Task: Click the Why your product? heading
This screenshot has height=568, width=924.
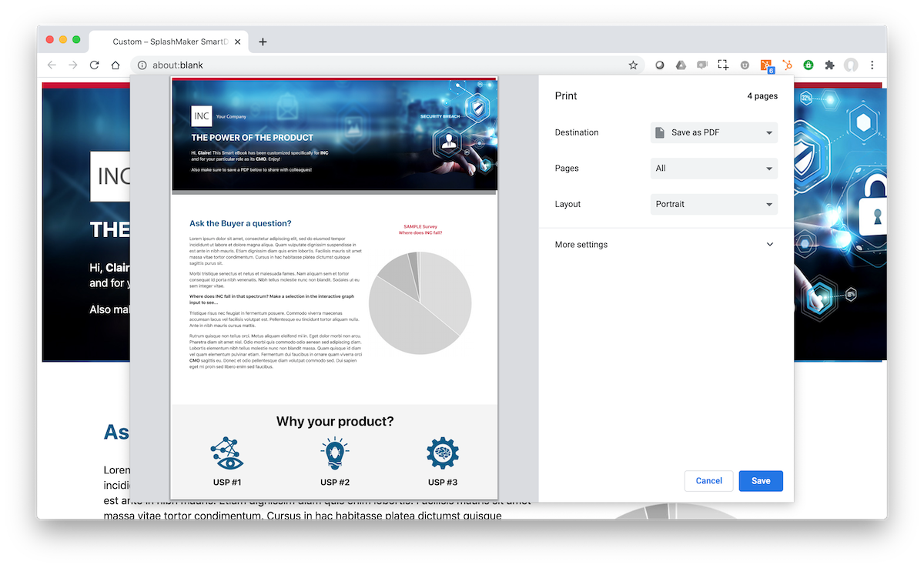Action: (x=335, y=422)
